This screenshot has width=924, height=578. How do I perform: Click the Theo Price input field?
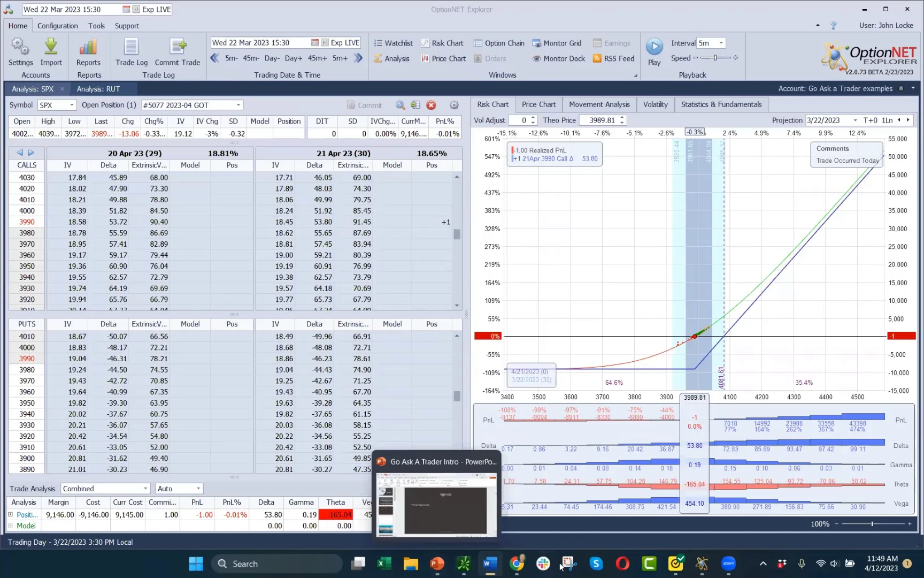599,120
